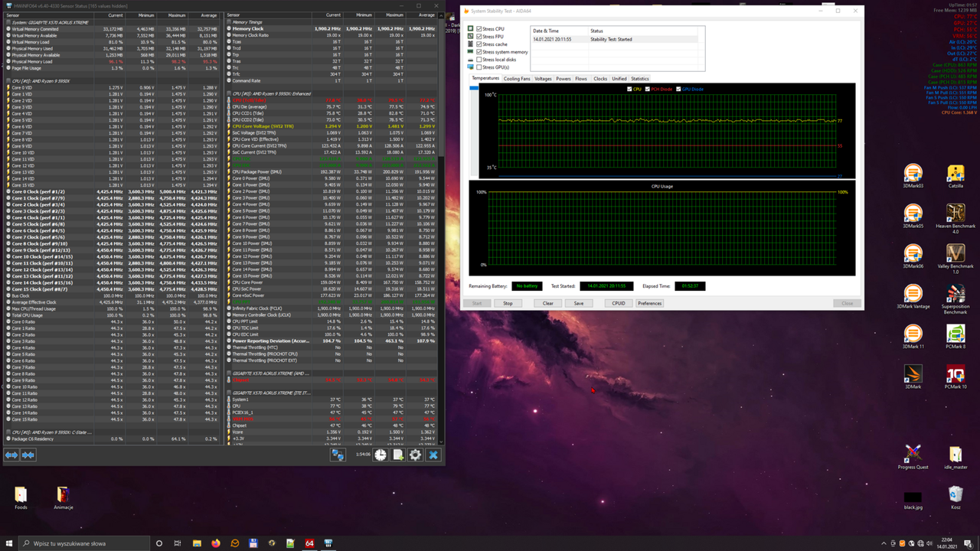Switch to the Voltages tab
980x551 pixels.
(543, 78)
